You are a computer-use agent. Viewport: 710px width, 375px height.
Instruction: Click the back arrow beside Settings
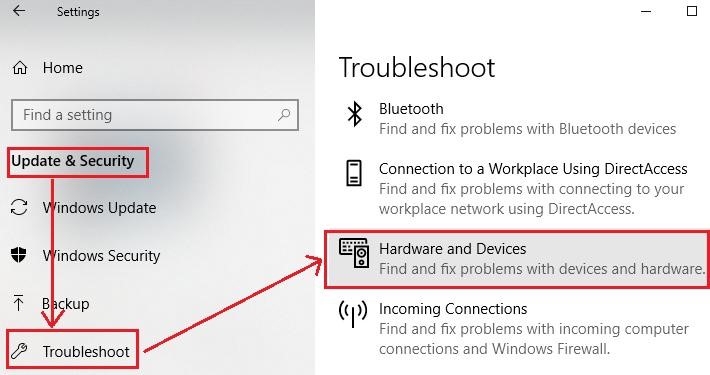tap(19, 11)
